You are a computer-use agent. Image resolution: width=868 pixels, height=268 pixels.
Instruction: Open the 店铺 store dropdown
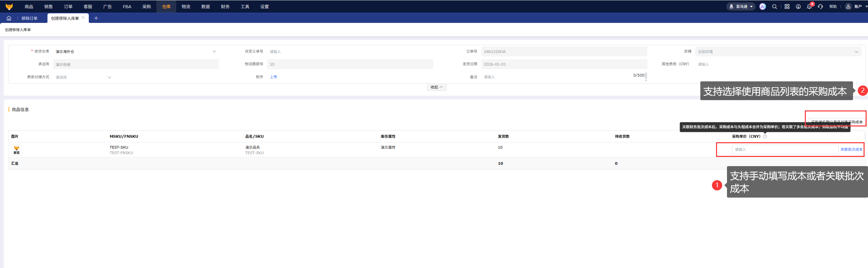tap(778, 52)
